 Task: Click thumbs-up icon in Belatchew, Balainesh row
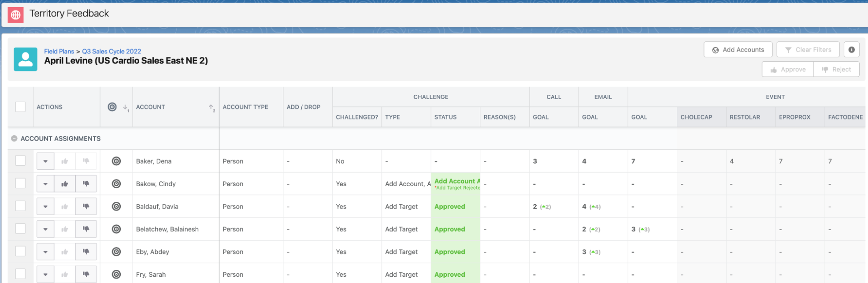point(65,229)
